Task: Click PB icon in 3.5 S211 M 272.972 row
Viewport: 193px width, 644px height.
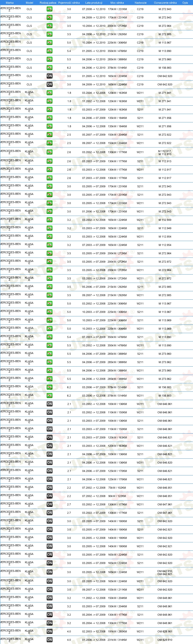Action: (x=50, y=262)
